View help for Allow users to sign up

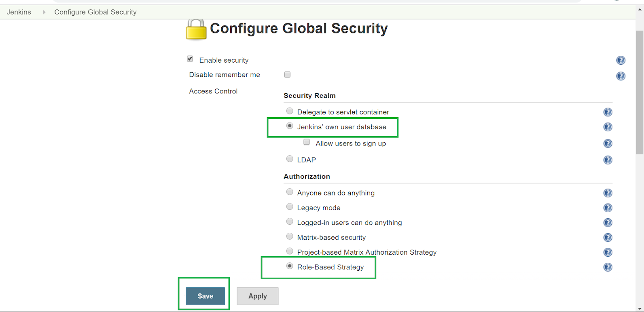click(608, 143)
